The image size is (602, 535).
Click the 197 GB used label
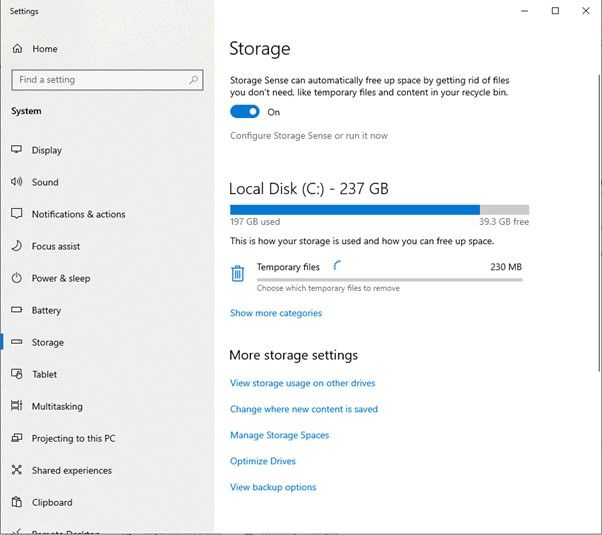click(x=255, y=222)
